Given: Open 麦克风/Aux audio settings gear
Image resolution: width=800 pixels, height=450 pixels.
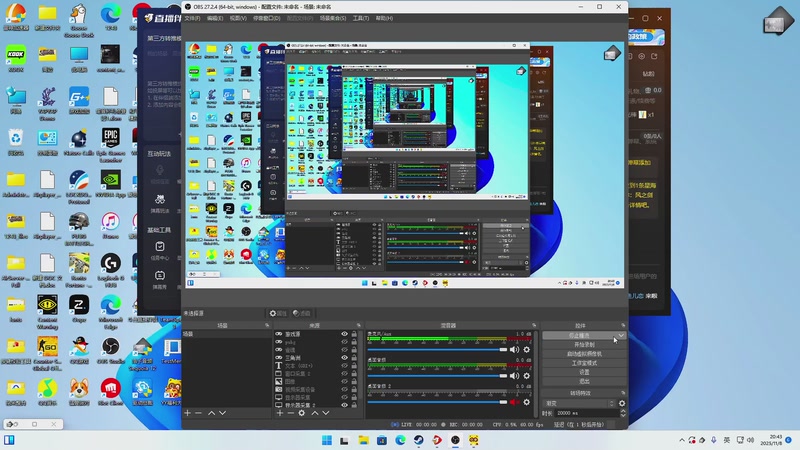Looking at the screenshot, I should click(x=527, y=349).
